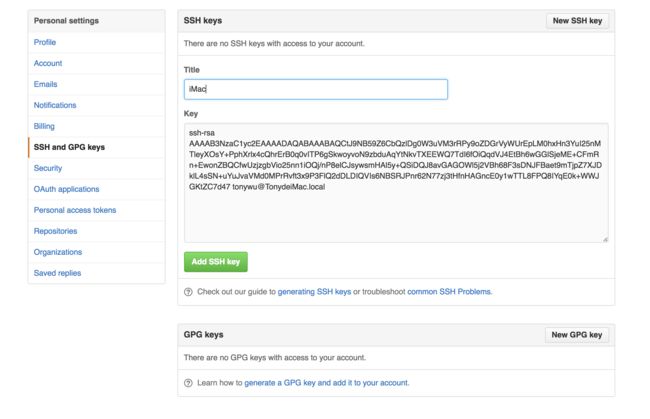Open the Profile settings page
Viewport: 650px width, 419px height.
[x=45, y=42]
